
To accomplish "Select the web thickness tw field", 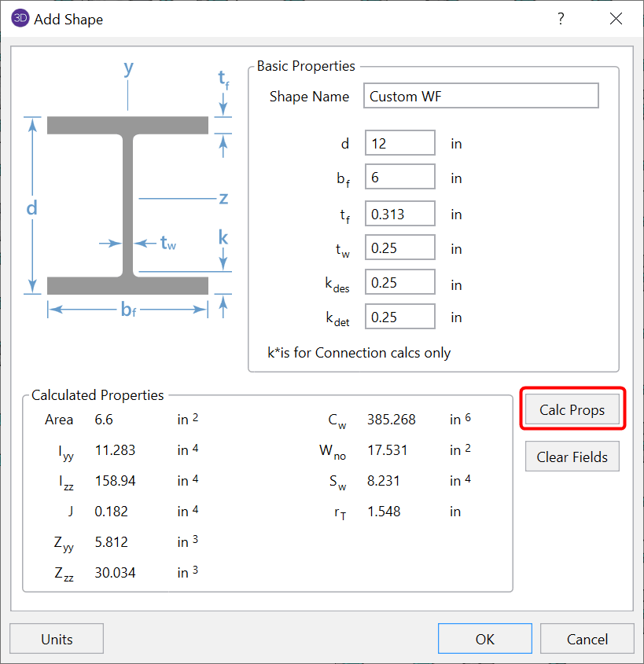I will point(399,247).
